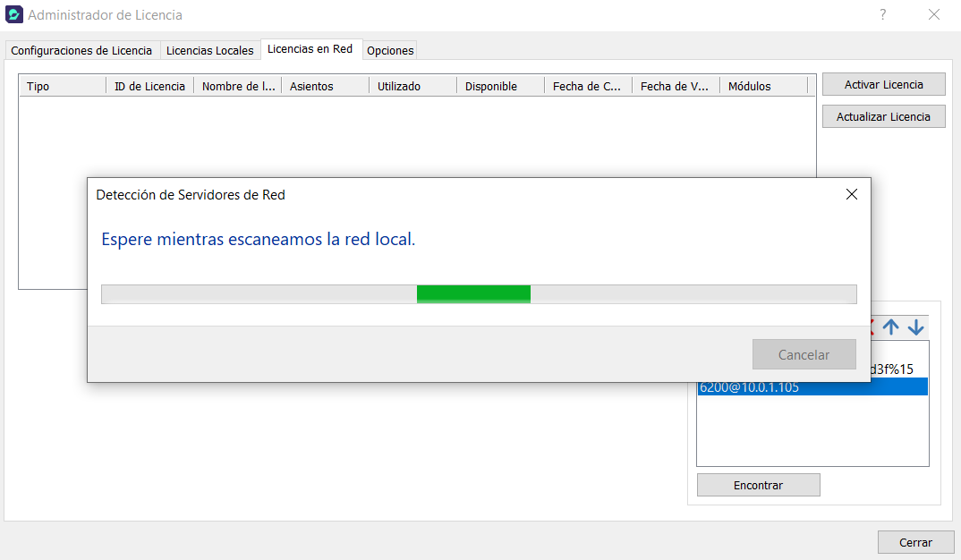Screen dimensions: 961x560
Task: Click the Encontrar button
Action: pyautogui.click(x=758, y=485)
